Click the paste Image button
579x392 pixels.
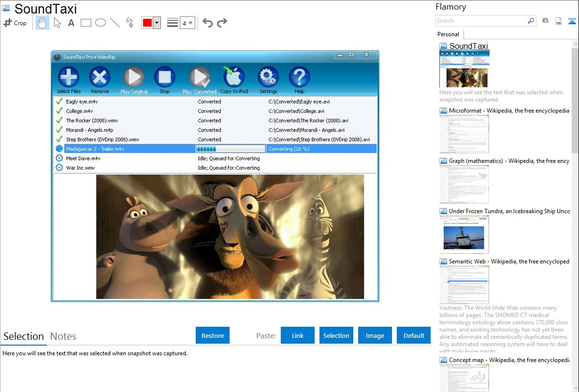click(x=375, y=335)
